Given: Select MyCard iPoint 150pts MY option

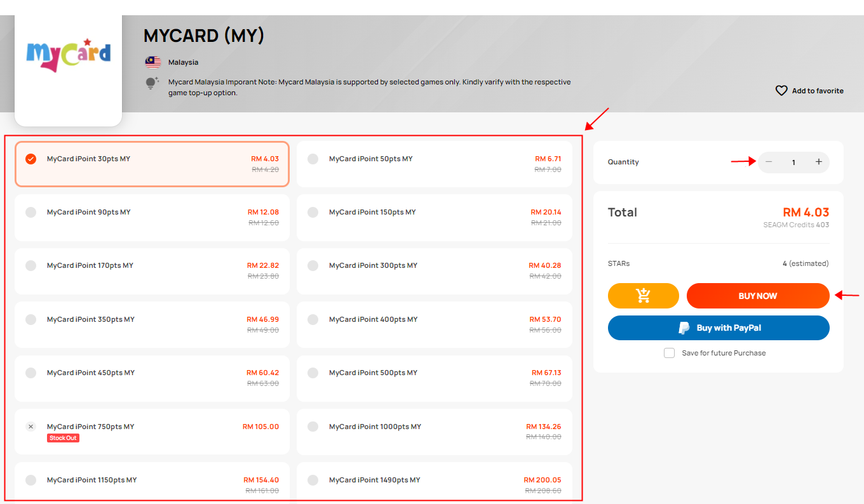Looking at the screenshot, I should 434,217.
